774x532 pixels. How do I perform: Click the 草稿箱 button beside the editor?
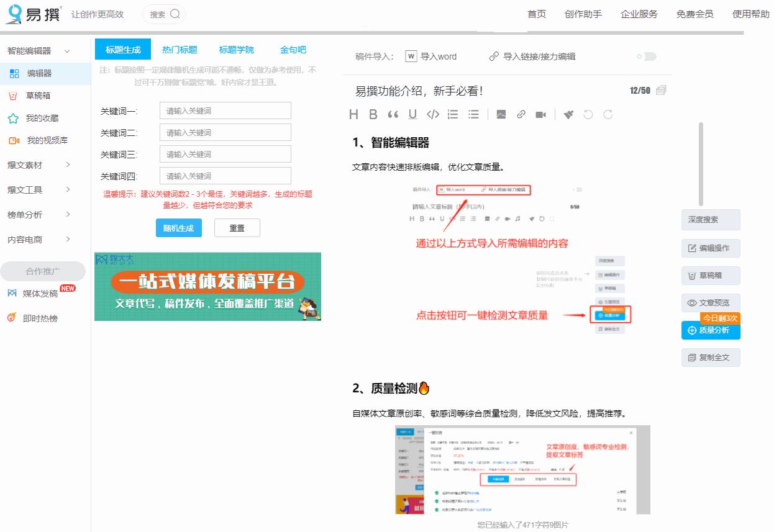(x=711, y=275)
